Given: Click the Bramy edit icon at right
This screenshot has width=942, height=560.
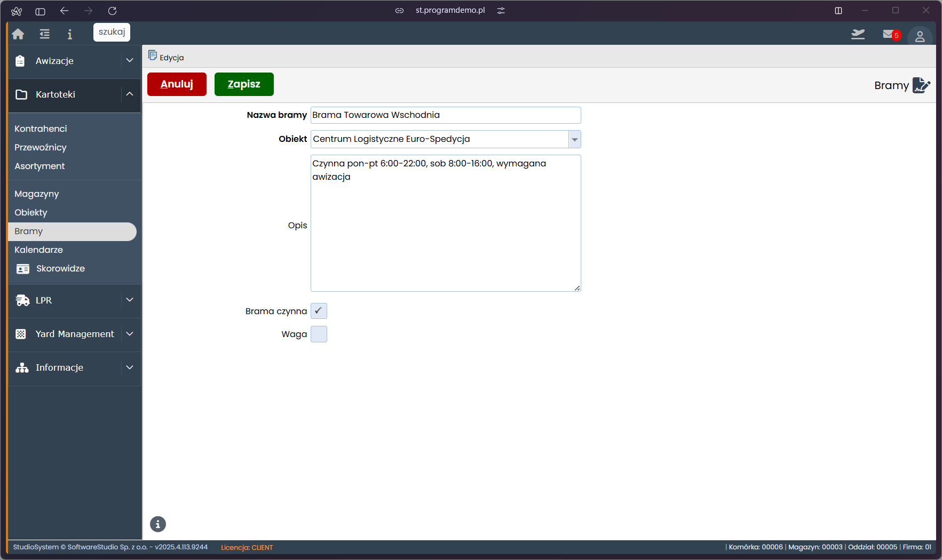Looking at the screenshot, I should pyautogui.click(x=921, y=85).
